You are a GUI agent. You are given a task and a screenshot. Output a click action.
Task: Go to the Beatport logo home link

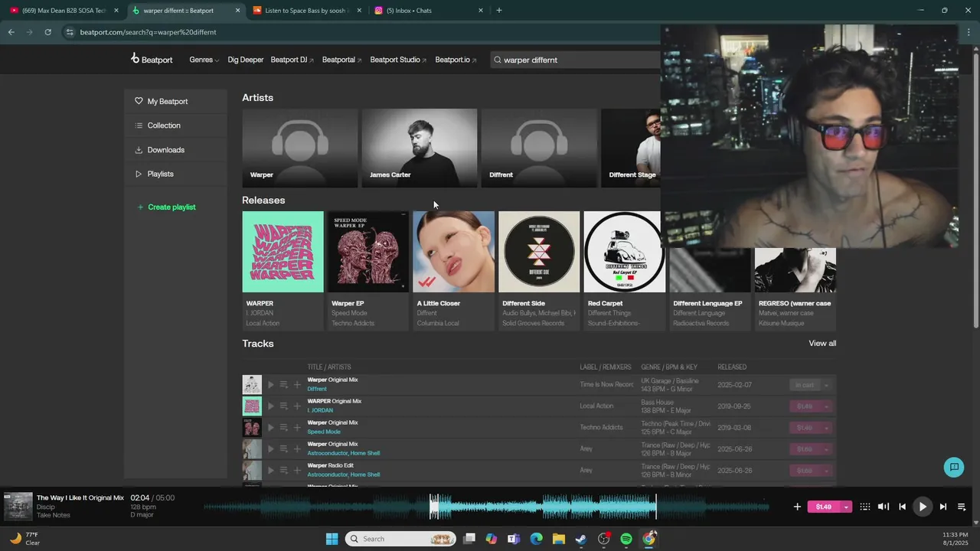(152, 60)
